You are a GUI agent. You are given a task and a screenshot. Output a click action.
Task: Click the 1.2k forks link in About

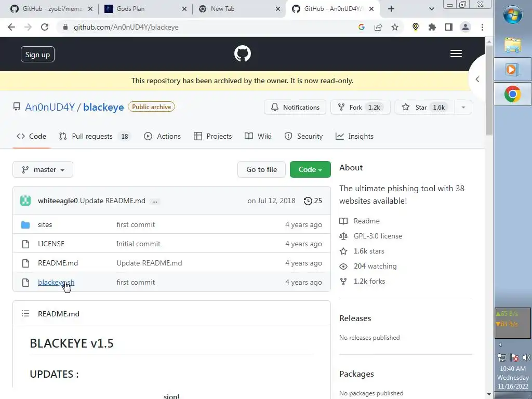tap(362, 281)
